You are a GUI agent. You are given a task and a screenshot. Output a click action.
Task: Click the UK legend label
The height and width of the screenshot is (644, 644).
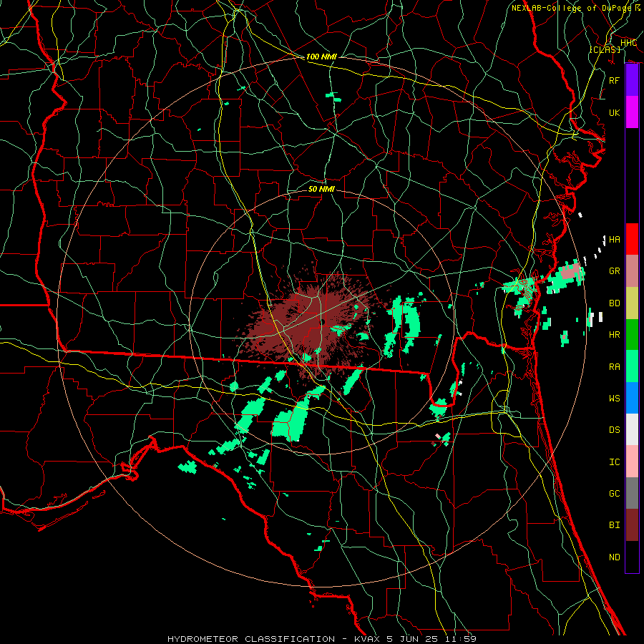pos(614,112)
